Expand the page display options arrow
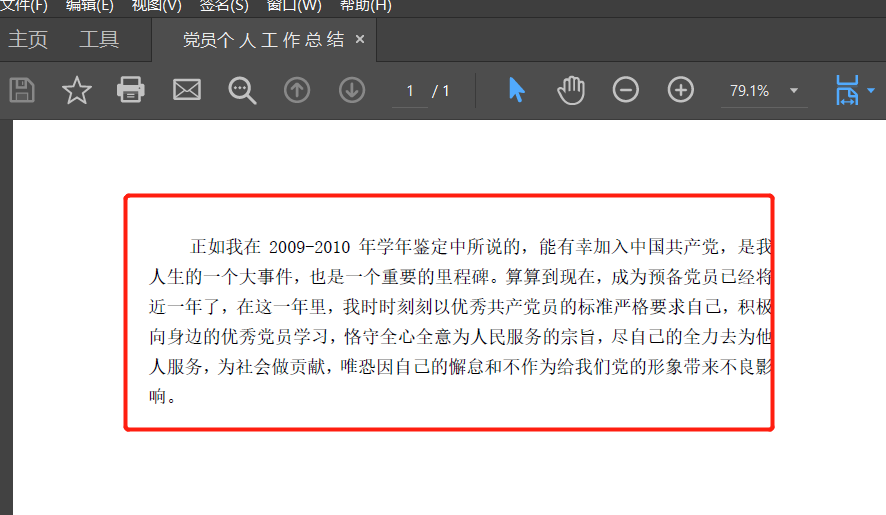The width and height of the screenshot is (886, 515). [871, 90]
